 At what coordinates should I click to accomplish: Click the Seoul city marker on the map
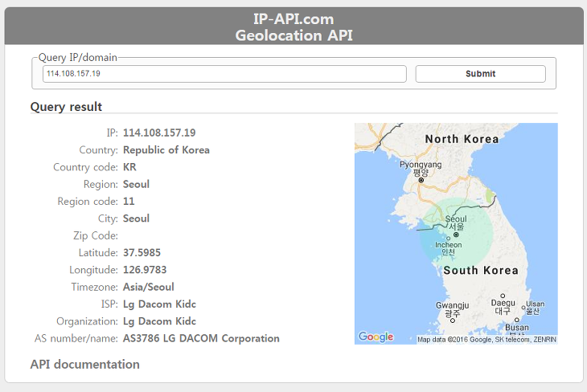[x=456, y=235]
